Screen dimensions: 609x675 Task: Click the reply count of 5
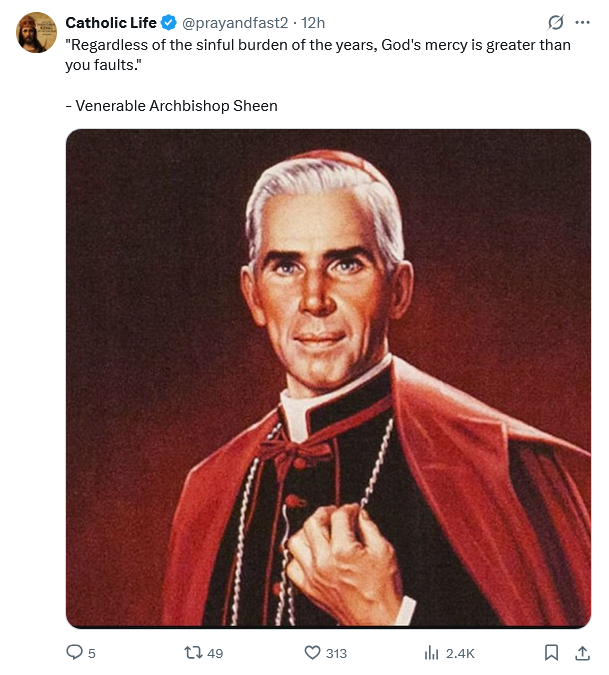pos(92,653)
